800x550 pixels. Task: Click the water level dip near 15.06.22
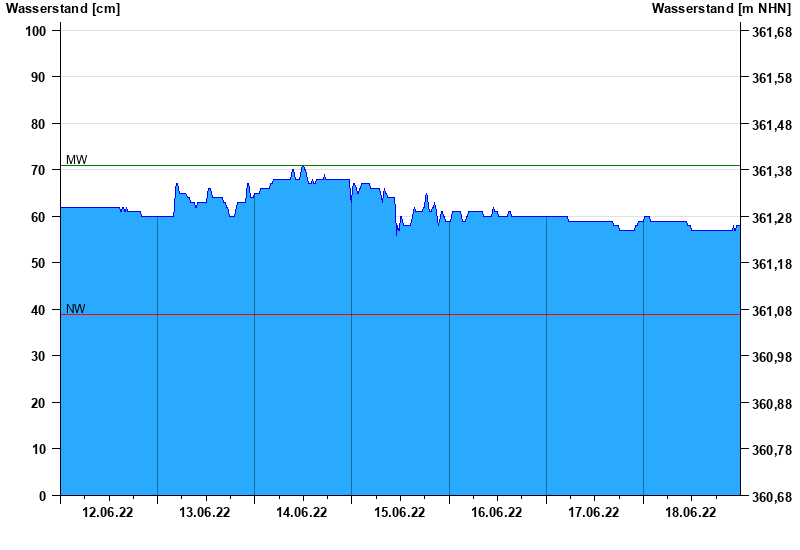(397, 233)
